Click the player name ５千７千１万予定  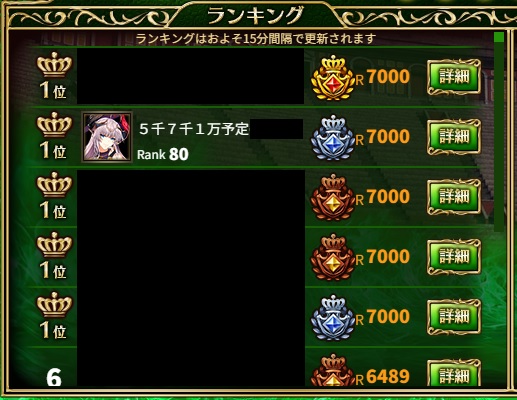194,129
